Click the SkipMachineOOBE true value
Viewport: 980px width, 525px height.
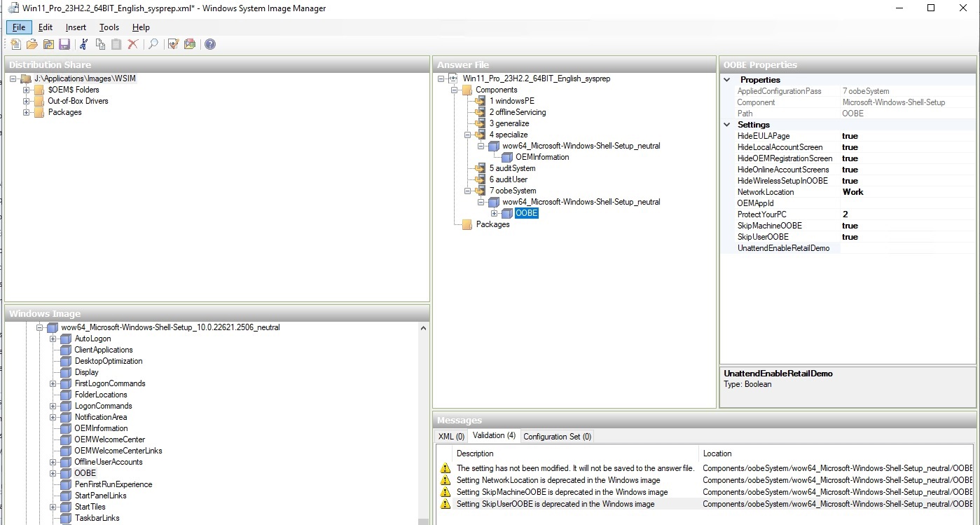[907, 226]
